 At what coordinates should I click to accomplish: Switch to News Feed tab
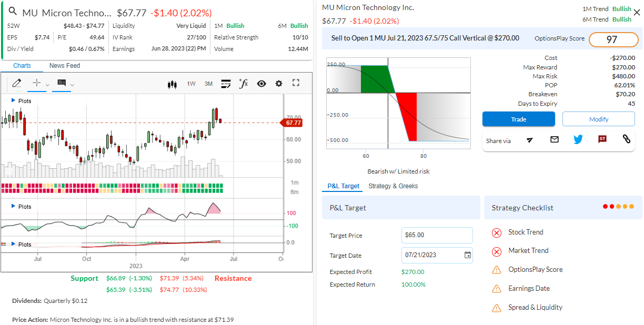(x=65, y=66)
